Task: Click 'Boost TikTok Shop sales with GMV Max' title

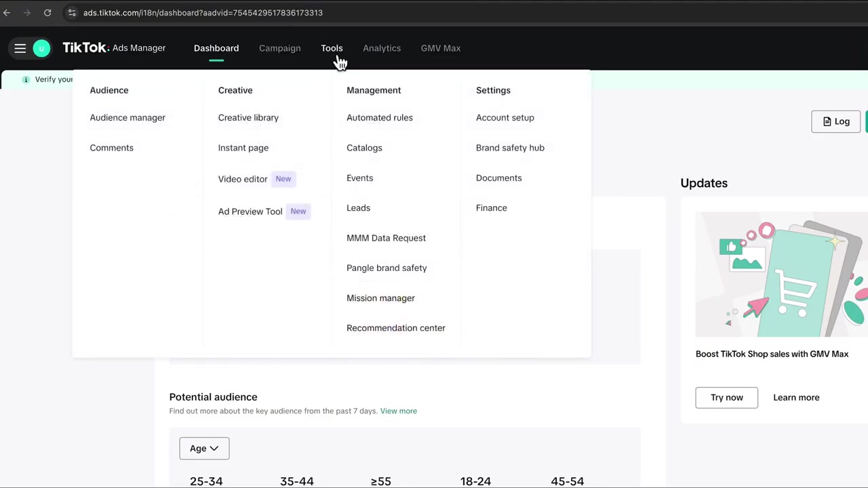Action: (x=772, y=354)
